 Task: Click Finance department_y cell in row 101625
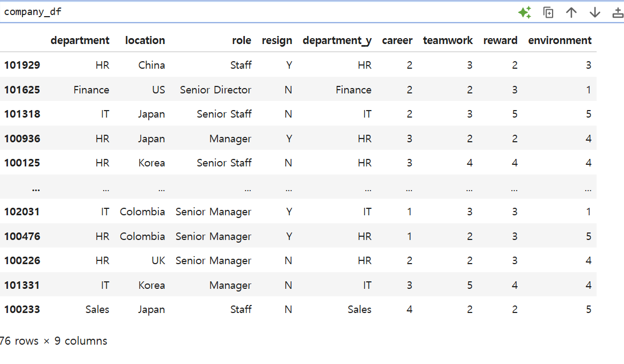(x=353, y=90)
